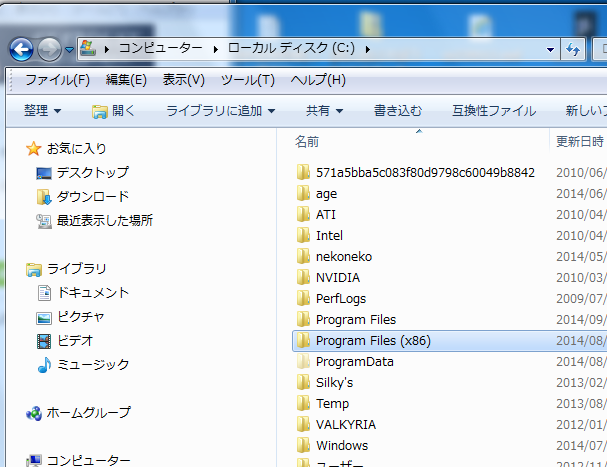This screenshot has width=607, height=467.
Task: Click the music note icon beside ミュージック
Action: click(x=44, y=364)
